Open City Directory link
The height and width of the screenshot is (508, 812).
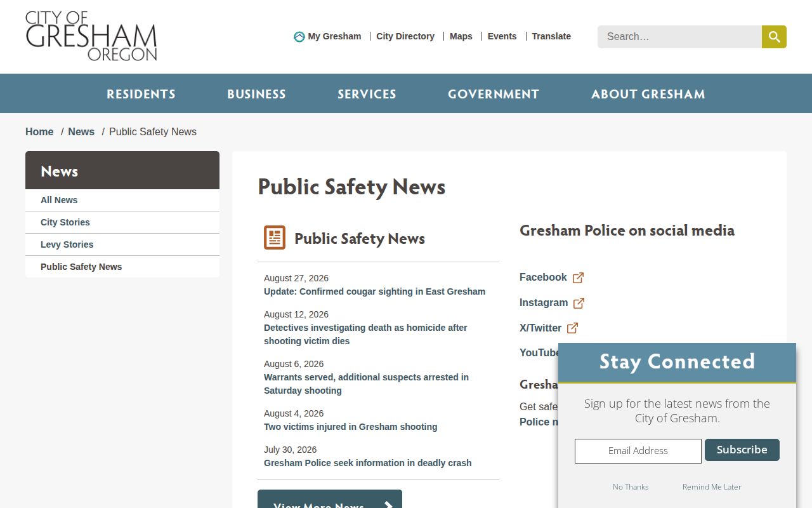pyautogui.click(x=405, y=36)
